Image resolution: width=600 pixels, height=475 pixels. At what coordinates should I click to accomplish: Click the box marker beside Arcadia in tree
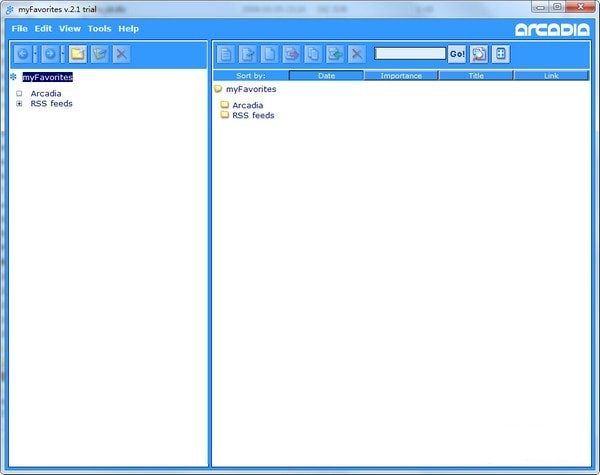tap(19, 93)
